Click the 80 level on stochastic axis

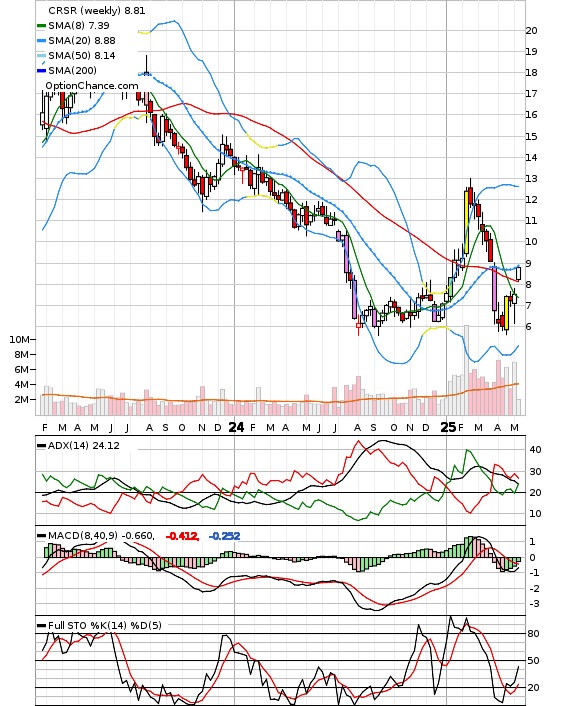coord(534,634)
